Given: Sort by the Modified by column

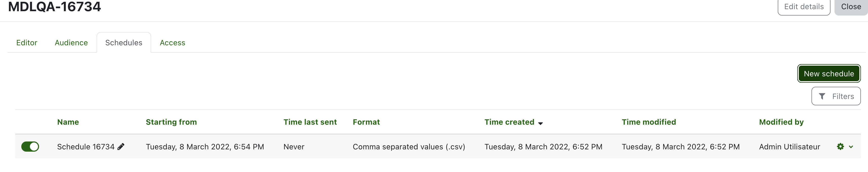Looking at the screenshot, I should click(x=781, y=122).
